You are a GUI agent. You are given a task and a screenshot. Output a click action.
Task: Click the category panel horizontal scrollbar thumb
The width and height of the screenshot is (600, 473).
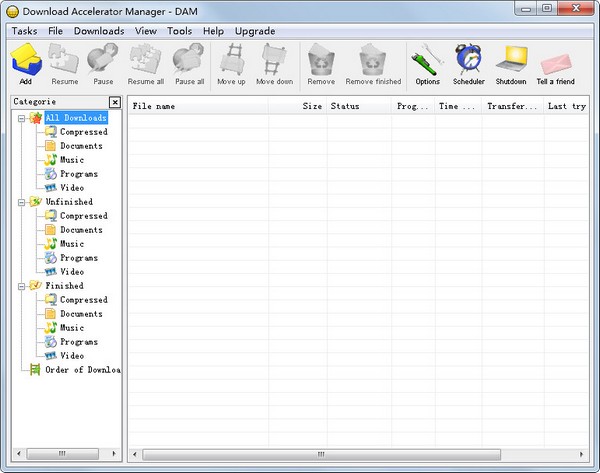(x=63, y=454)
